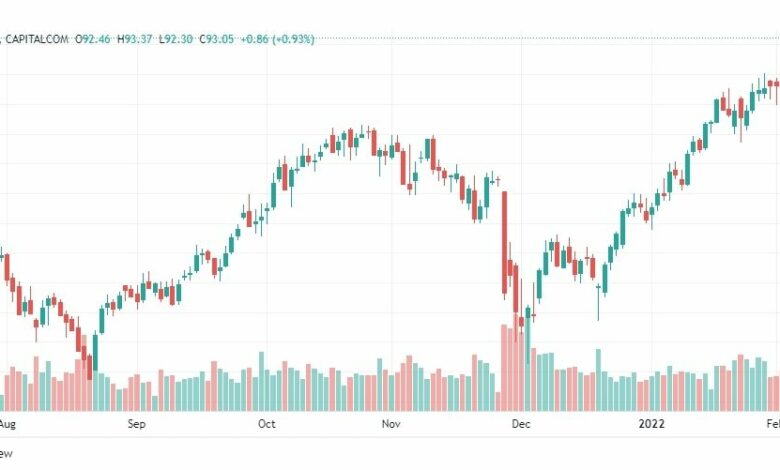Viewport: 780px width, 470px height.
Task: Click the large red candle before Dec
Action: point(504,243)
